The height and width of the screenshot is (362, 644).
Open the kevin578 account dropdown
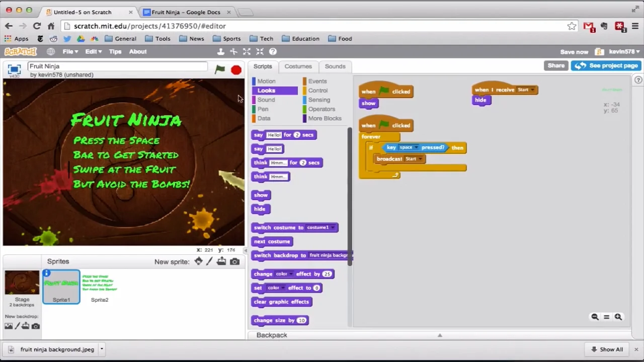click(624, 51)
